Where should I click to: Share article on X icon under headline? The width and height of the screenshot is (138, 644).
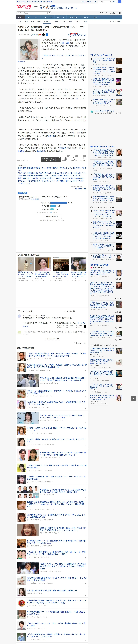44,35
